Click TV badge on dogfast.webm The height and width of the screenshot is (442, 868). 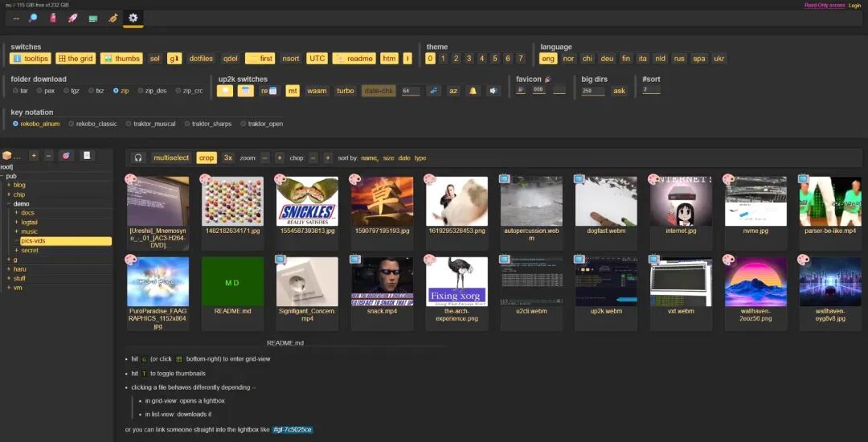(x=579, y=178)
